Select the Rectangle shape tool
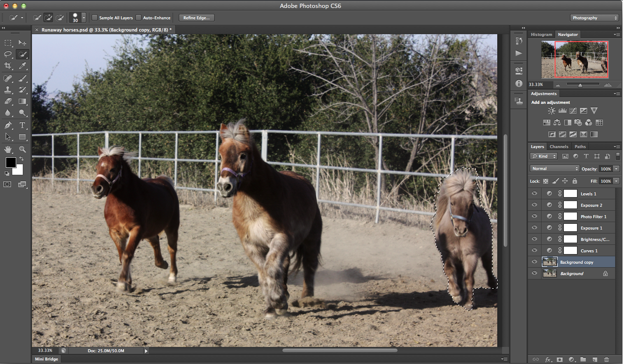The height and width of the screenshot is (364, 623). [x=22, y=137]
